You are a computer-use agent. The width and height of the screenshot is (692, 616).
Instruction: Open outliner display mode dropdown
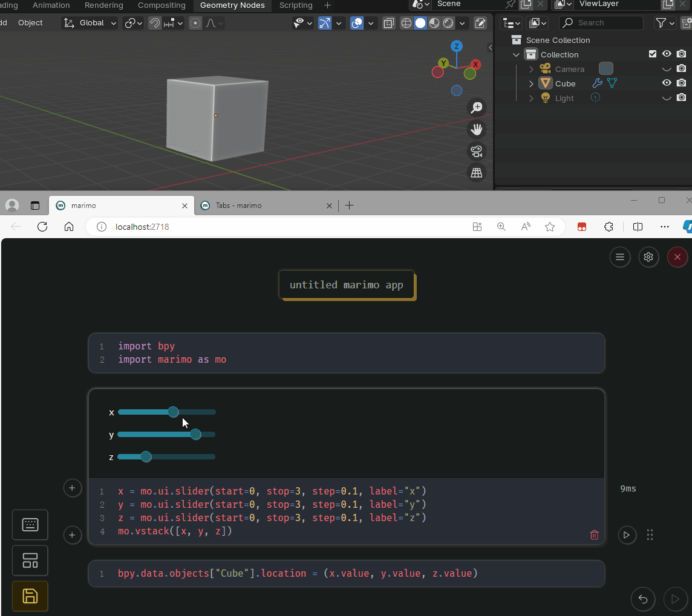point(512,23)
